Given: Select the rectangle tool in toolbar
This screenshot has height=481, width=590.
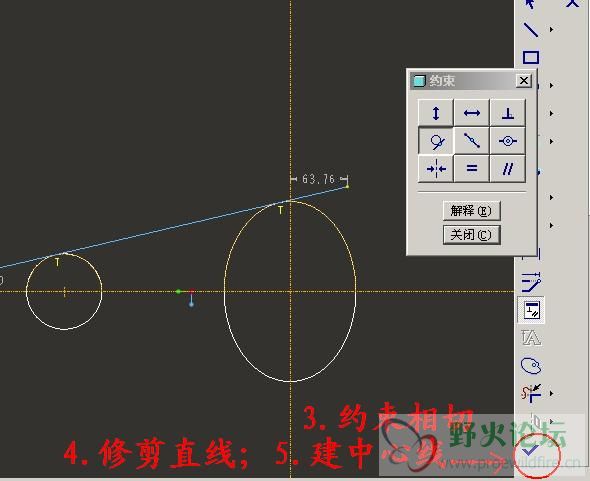Looking at the screenshot, I should click(x=531, y=57).
